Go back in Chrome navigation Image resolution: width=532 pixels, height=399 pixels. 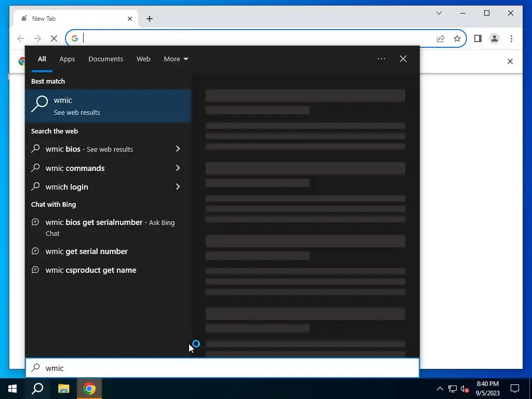[x=21, y=38]
